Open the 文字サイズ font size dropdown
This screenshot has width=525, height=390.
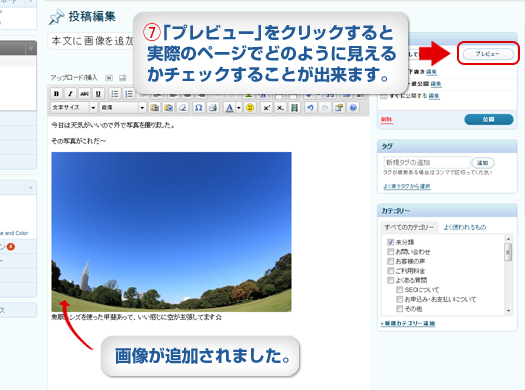click(x=74, y=108)
